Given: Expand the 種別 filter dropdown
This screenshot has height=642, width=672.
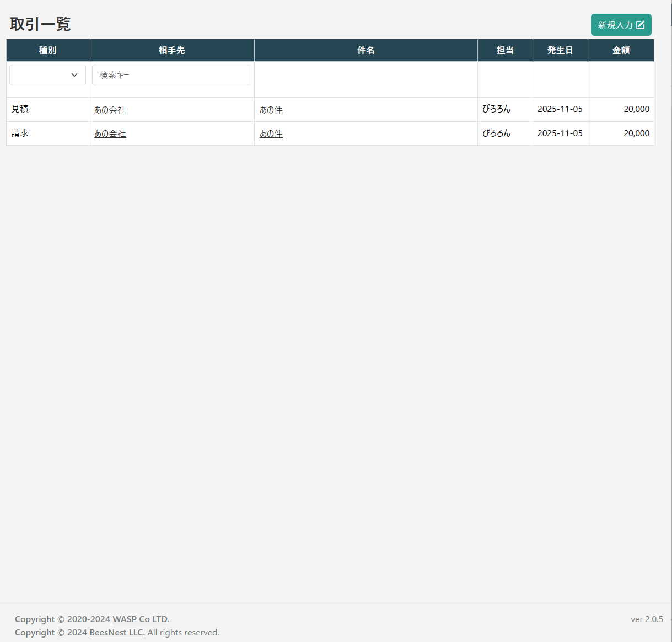Looking at the screenshot, I should [48, 75].
